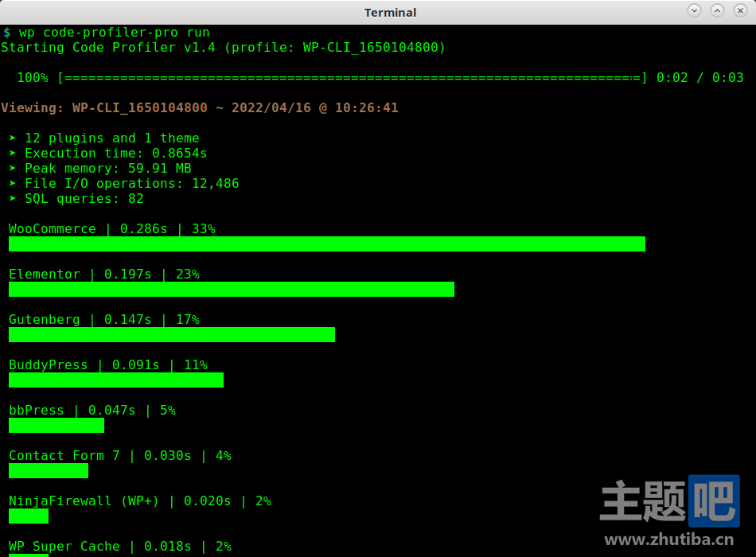Click the BuddyPress green usage bar

[116, 380]
